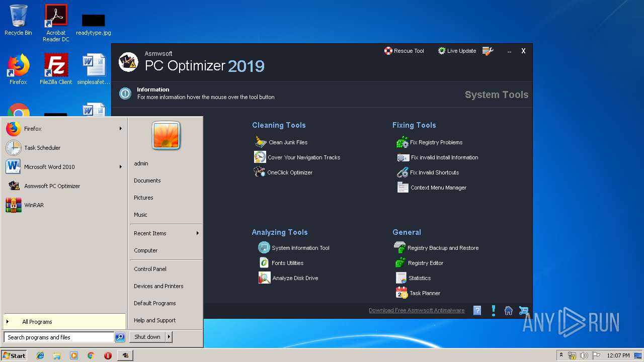The width and height of the screenshot is (644, 362).
Task: Launch Fix Invalid Shortcuts tool
Action: (x=428, y=172)
